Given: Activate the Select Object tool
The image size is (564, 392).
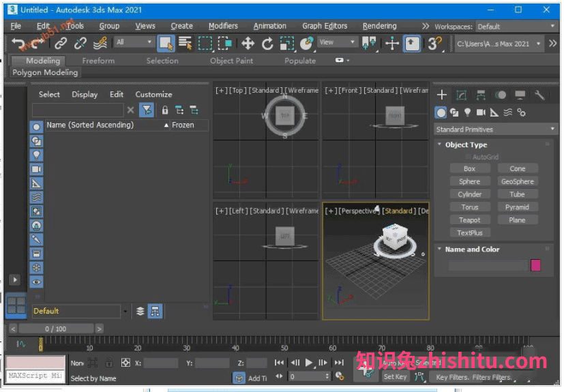Looking at the screenshot, I should 166,44.
